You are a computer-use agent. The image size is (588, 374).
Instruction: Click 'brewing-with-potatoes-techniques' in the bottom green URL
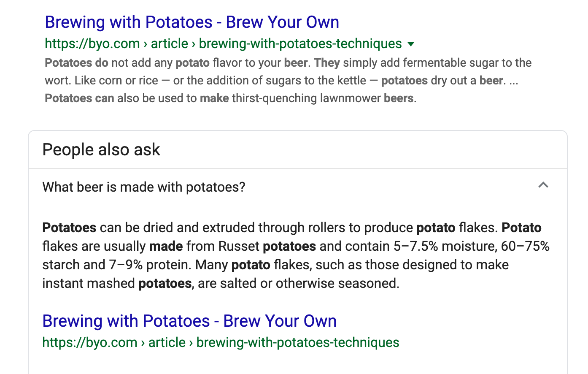pyautogui.click(x=298, y=342)
